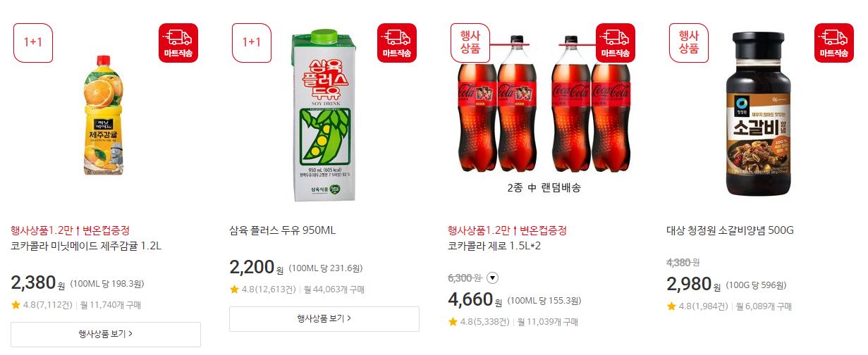Click the 마트직송 truck icon on the soy milk item
This screenshot has width=868, height=355.
[x=397, y=43]
